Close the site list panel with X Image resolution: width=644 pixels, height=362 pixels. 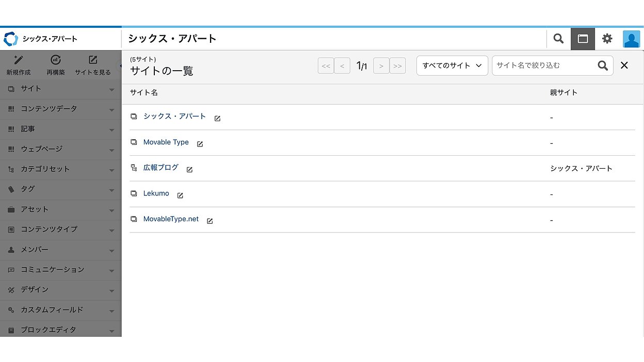click(624, 65)
